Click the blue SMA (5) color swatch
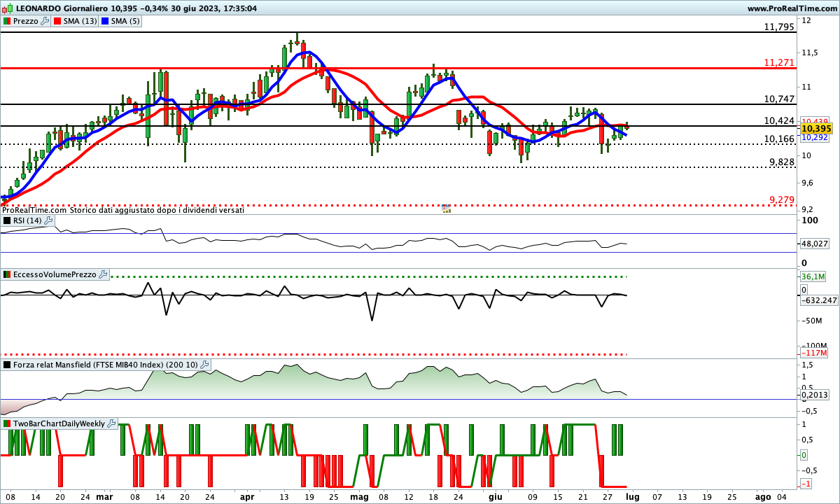 [x=104, y=21]
